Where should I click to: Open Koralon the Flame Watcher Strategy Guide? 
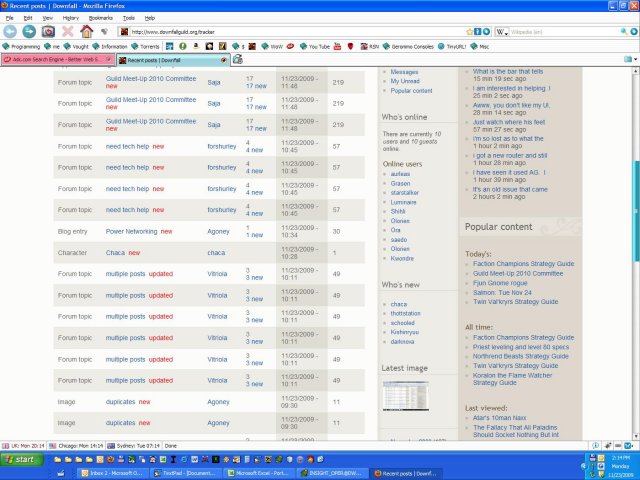point(512,379)
